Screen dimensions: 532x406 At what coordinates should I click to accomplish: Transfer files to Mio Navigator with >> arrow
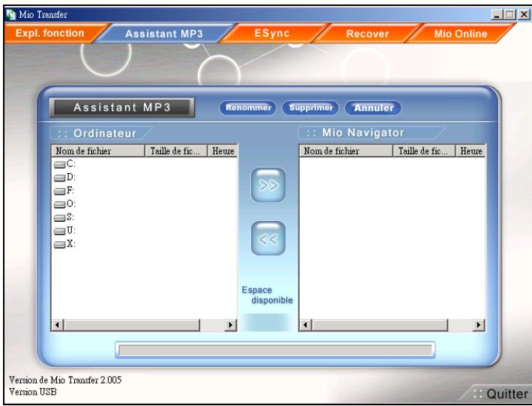pyautogui.click(x=268, y=185)
